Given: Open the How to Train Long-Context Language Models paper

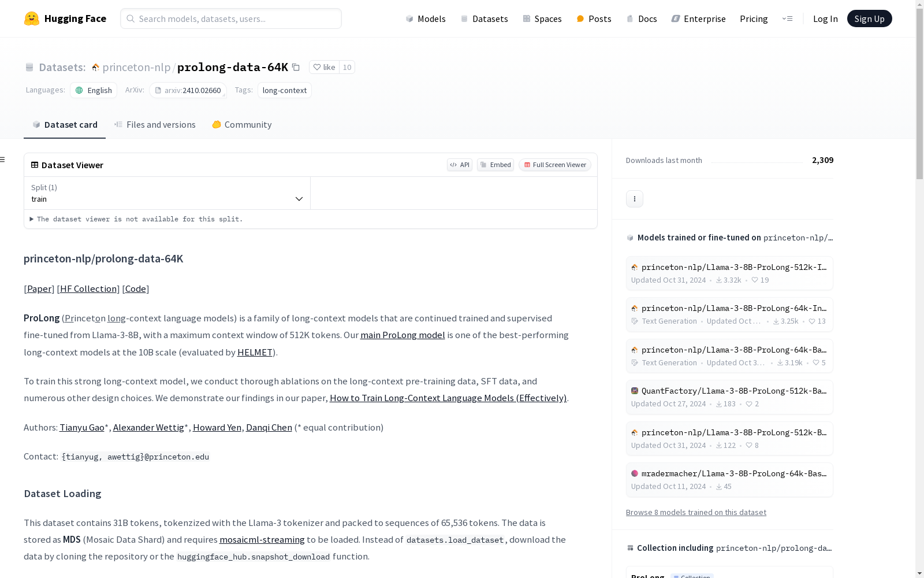Looking at the screenshot, I should tap(448, 398).
